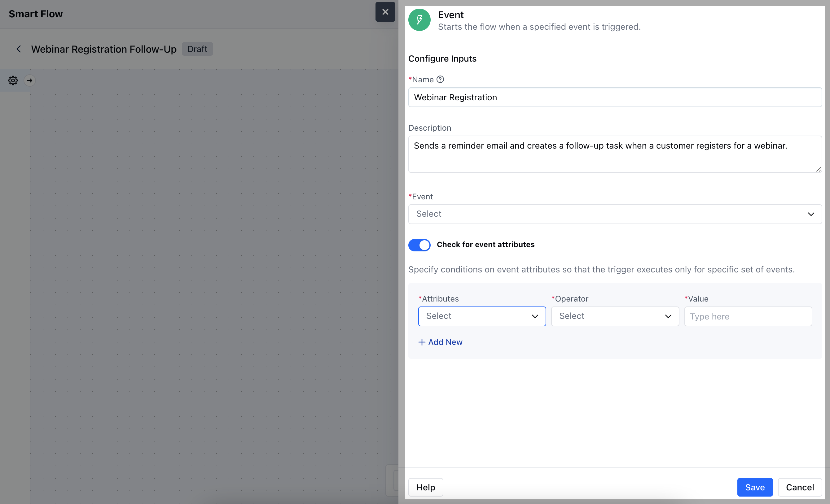Click the plus icon for Add New
The height and width of the screenshot is (504, 830).
point(421,342)
